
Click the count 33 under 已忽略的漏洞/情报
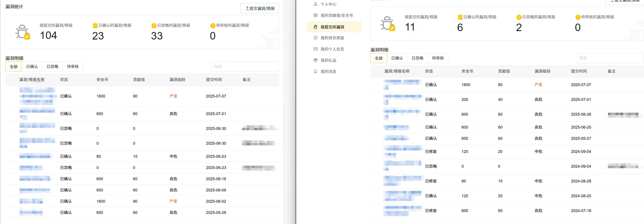click(157, 36)
